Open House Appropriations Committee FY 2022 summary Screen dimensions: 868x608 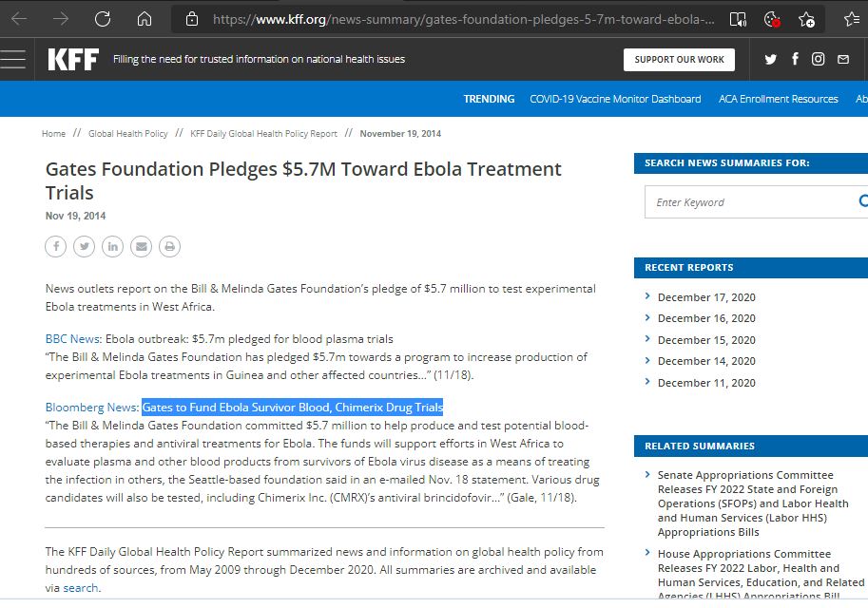pyautogui.click(x=761, y=573)
